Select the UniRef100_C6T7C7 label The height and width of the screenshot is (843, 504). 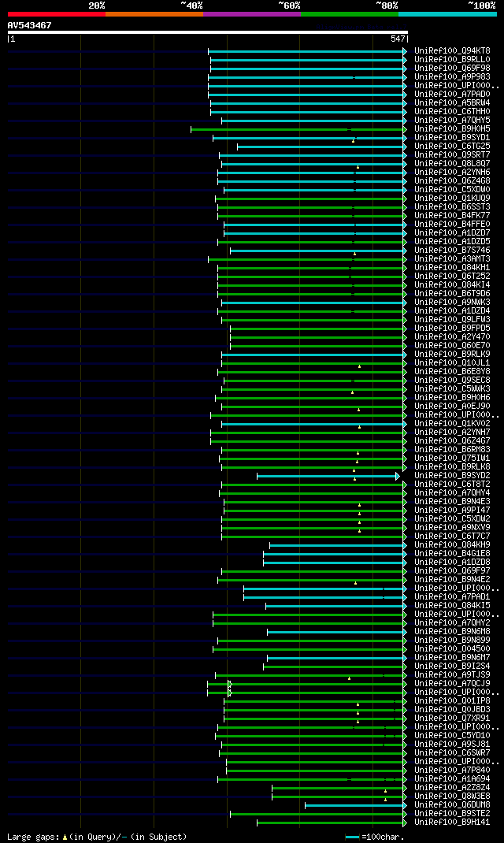coord(452,536)
